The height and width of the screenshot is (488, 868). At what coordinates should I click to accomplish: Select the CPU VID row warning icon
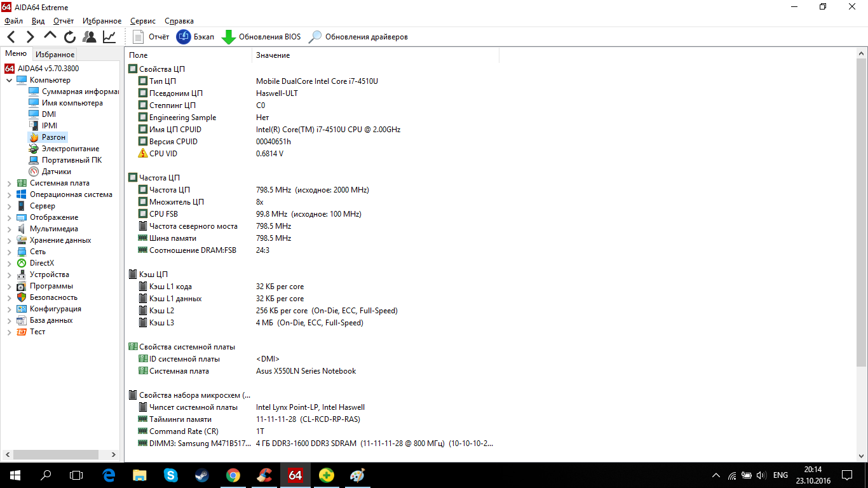(x=143, y=154)
